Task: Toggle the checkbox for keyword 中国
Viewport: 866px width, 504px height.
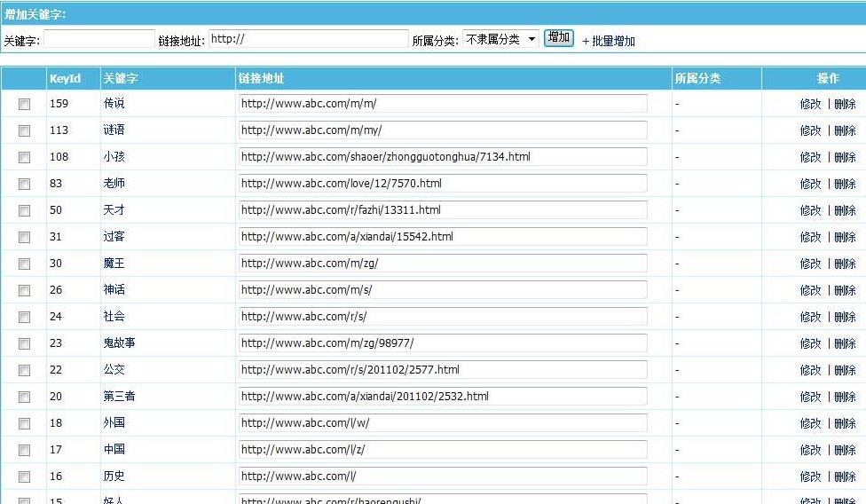Action: [24, 450]
